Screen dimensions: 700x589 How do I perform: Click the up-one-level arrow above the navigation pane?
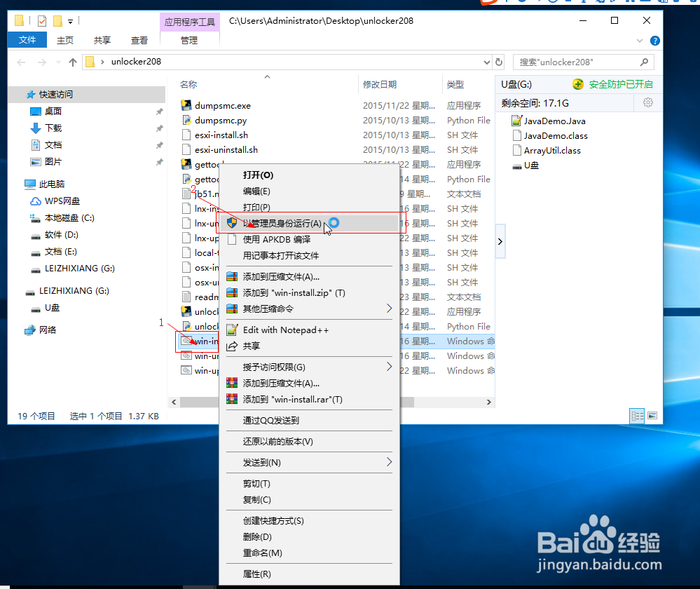(x=73, y=62)
